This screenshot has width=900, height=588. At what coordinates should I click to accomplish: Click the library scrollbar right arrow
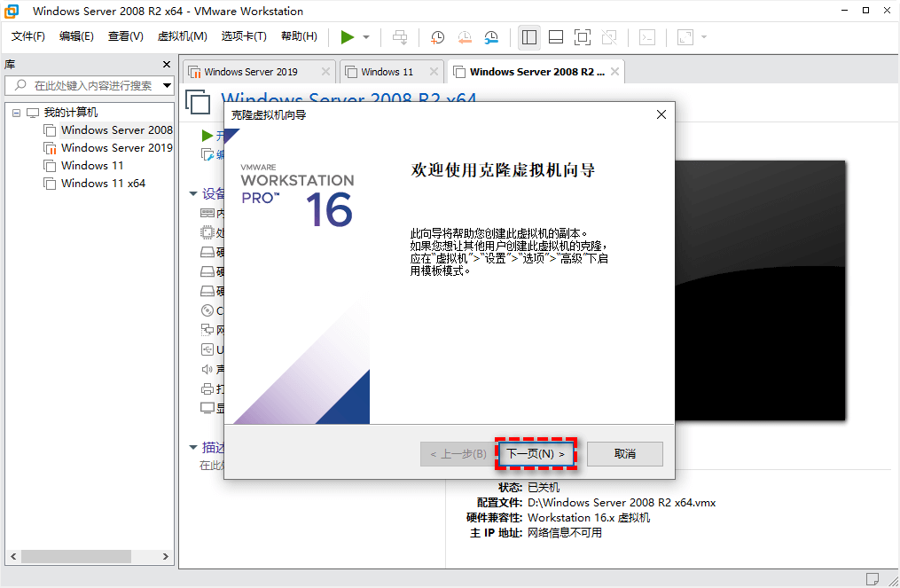(x=165, y=556)
